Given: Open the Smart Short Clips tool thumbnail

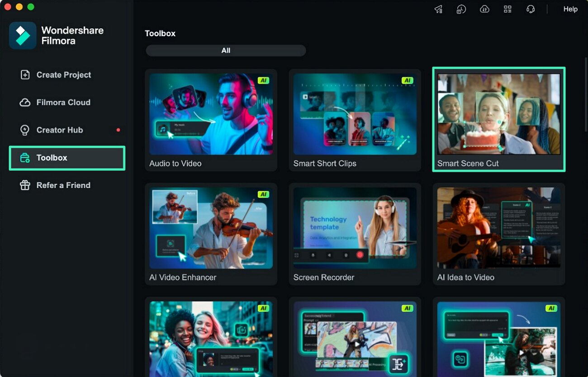Looking at the screenshot, I should click(355, 114).
